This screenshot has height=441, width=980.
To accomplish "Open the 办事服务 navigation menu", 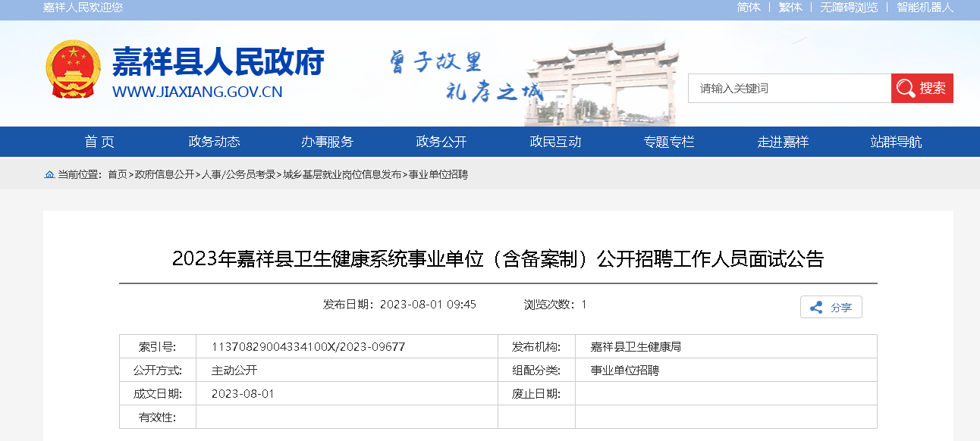I will (327, 142).
